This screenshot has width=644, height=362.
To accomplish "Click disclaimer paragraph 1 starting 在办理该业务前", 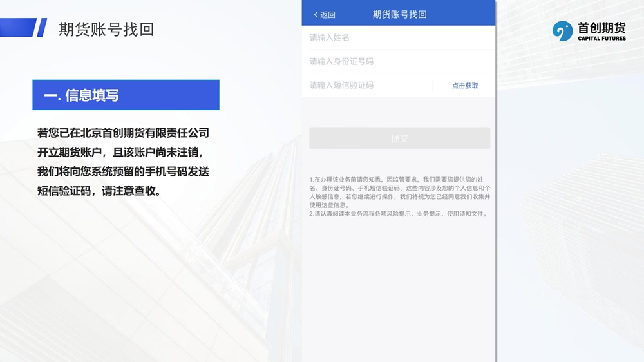I will pos(399,192).
